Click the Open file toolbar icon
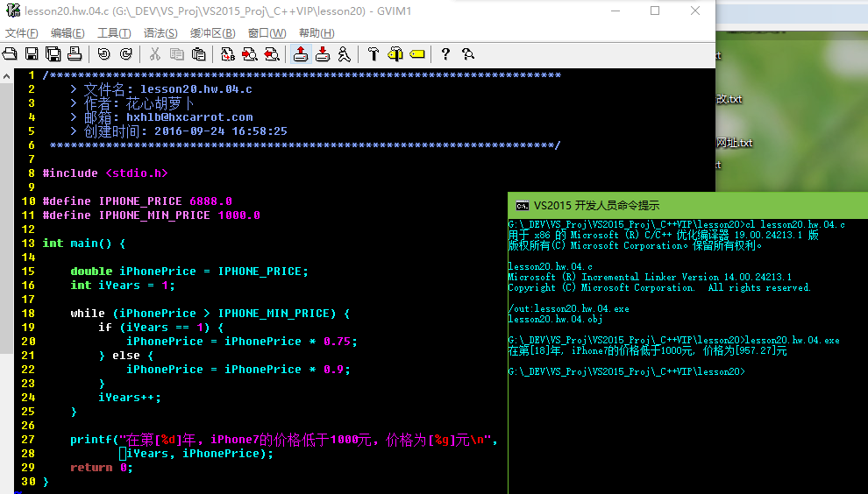868x494 pixels. coord(10,54)
